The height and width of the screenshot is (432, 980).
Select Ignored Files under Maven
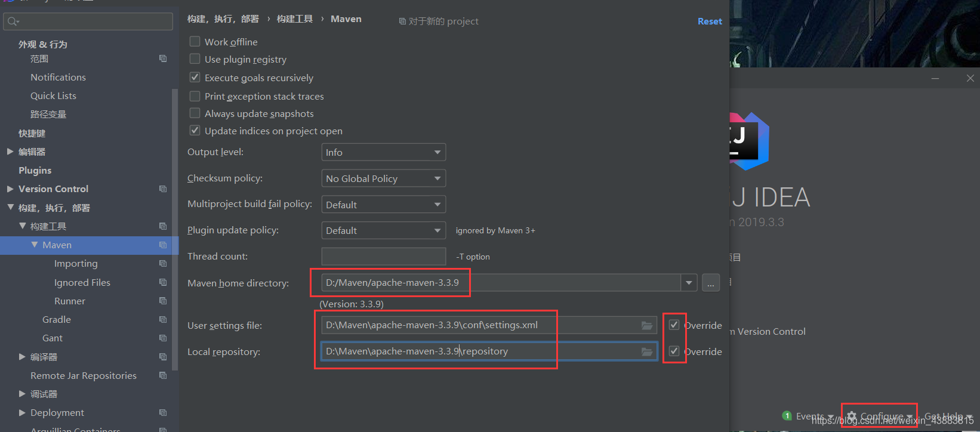tap(82, 282)
